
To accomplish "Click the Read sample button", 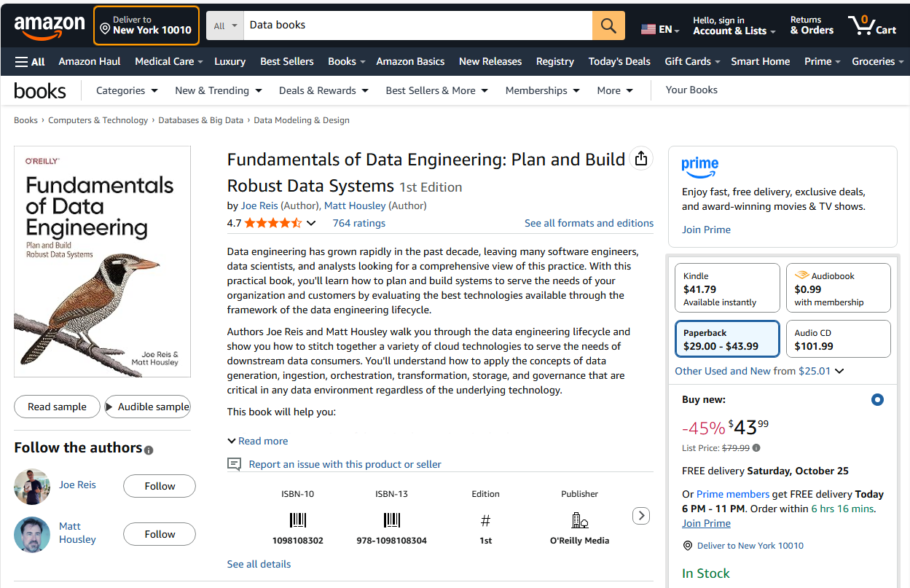I will (x=57, y=407).
